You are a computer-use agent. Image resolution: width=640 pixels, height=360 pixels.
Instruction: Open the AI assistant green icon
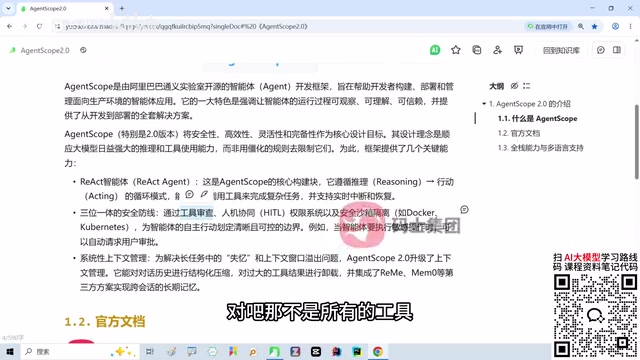(435, 50)
